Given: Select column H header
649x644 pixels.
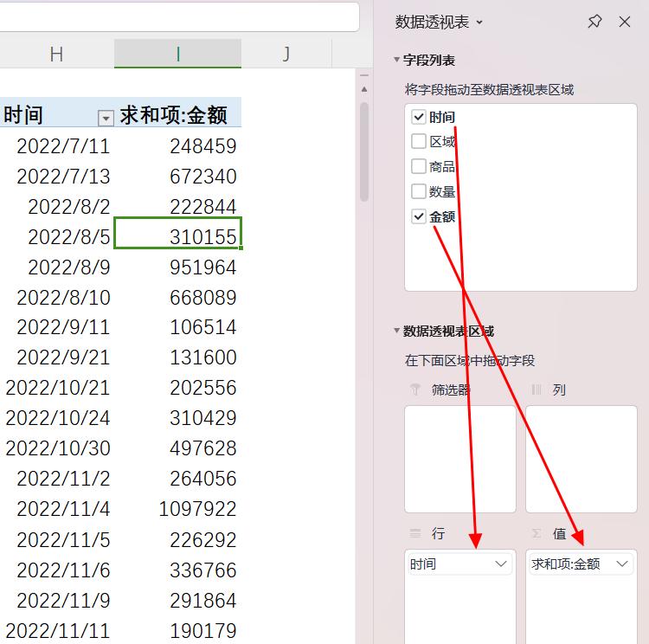Looking at the screenshot, I should [57, 54].
